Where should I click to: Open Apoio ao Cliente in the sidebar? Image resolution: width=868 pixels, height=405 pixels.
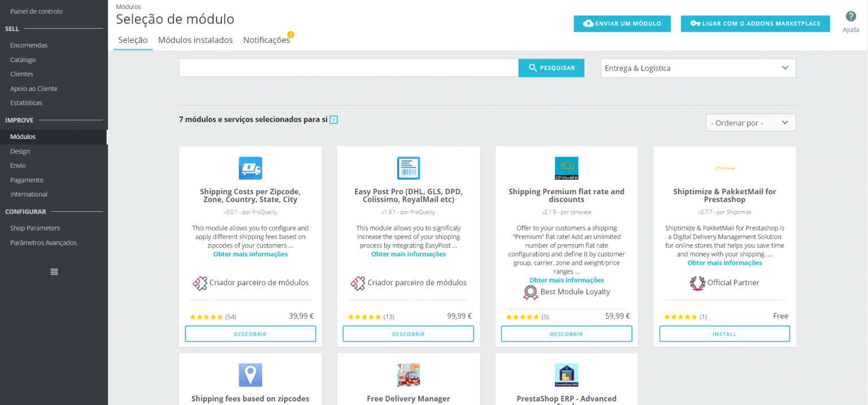tap(34, 89)
